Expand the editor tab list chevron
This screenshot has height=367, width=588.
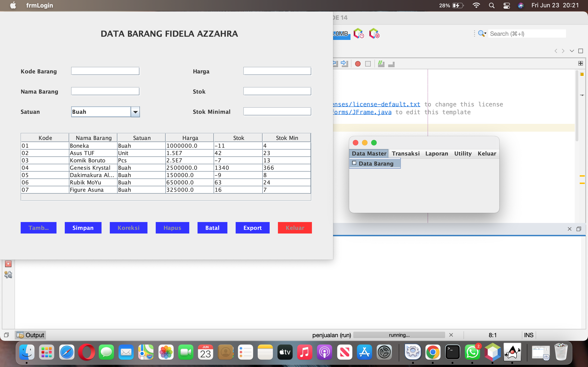point(571,51)
